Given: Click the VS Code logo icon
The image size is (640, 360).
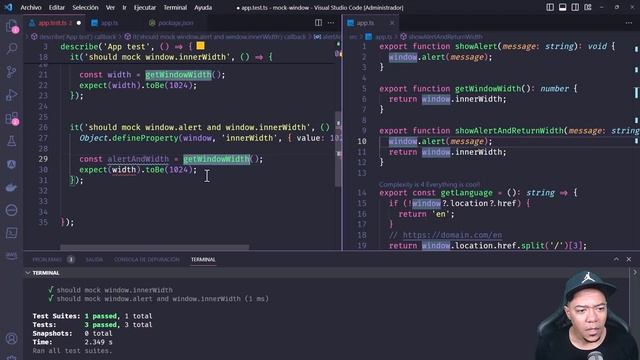Looking at the screenshot, I should (8, 7).
